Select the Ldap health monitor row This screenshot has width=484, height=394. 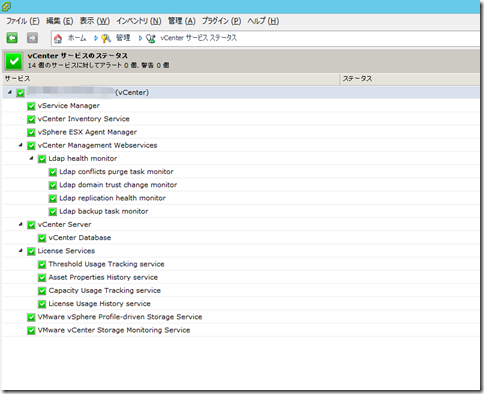point(241,159)
